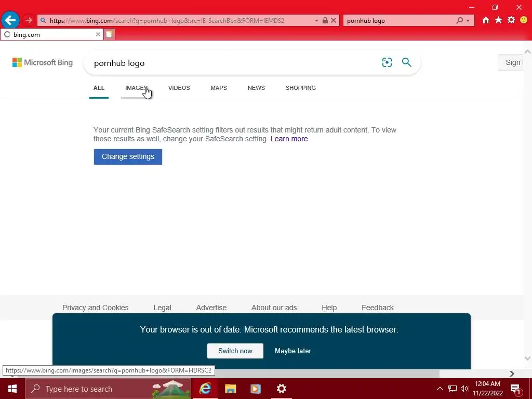This screenshot has height=399, width=532.
Task: Click the browser Forward arrow button
Action: pyautogui.click(x=29, y=20)
